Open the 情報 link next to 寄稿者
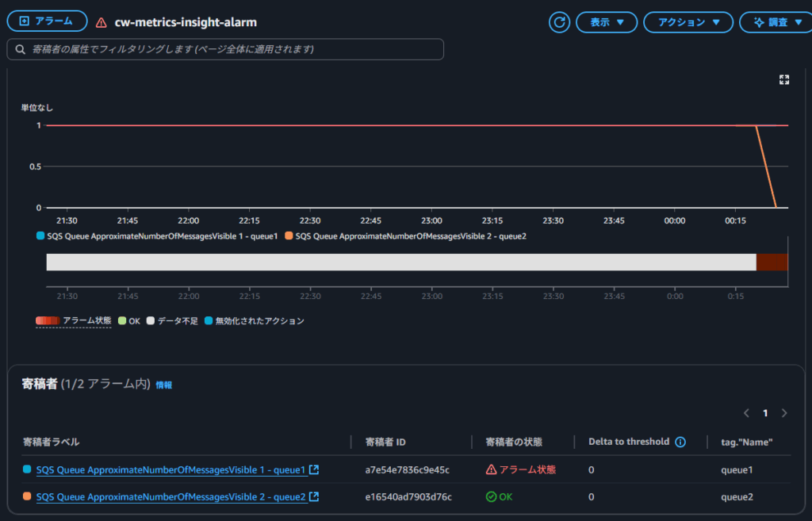This screenshot has height=521, width=812. tap(163, 385)
